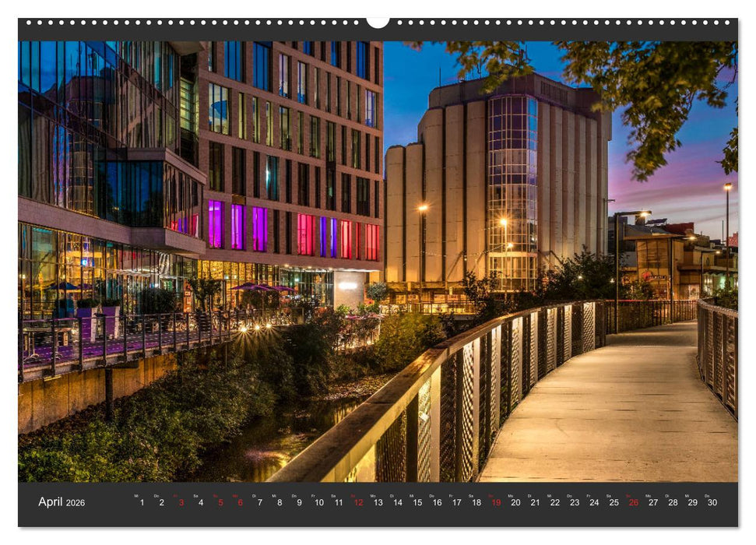The image size is (756, 545).
Task: Click the "Fr" label above date 10
Action: pyautogui.click(x=315, y=496)
